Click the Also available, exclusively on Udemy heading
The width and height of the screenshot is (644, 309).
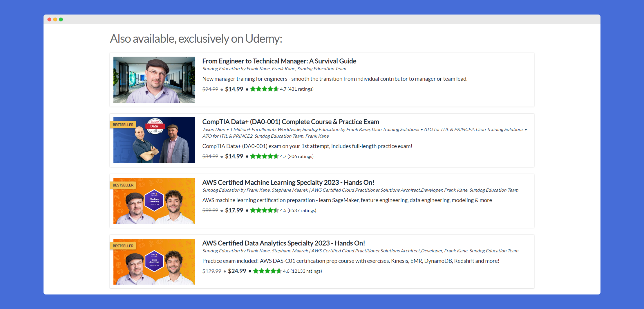pyautogui.click(x=196, y=39)
